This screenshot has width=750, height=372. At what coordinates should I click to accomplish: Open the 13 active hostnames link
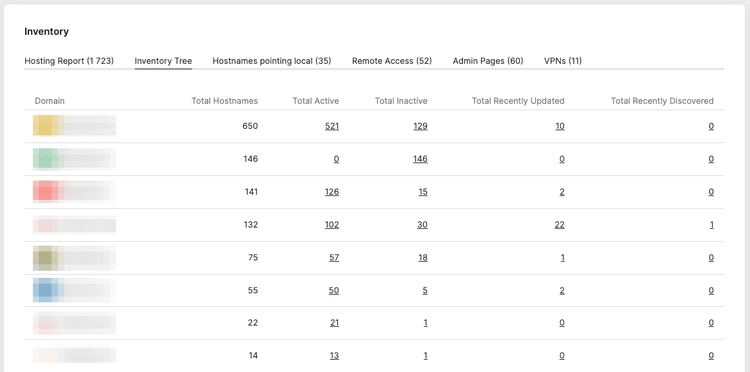[334, 356]
